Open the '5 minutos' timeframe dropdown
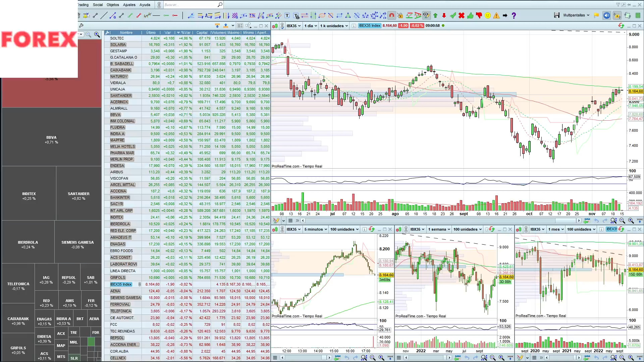Image resolution: width=644 pixels, height=362 pixels. tap(316, 229)
